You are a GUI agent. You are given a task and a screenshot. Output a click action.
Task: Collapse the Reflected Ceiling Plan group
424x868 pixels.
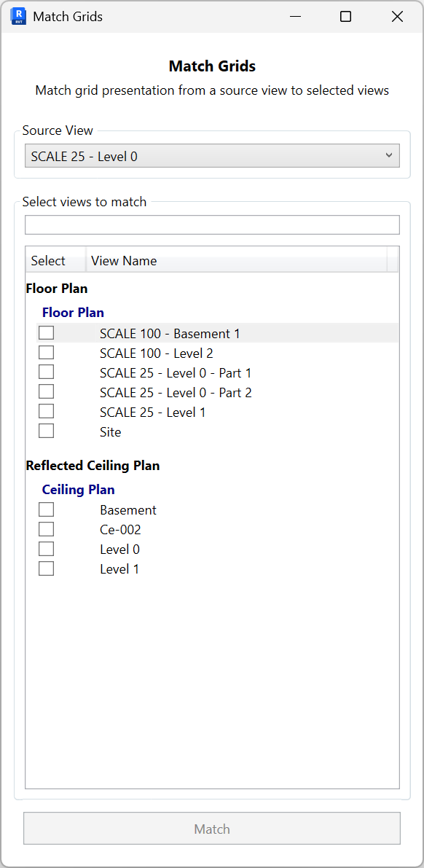93,465
